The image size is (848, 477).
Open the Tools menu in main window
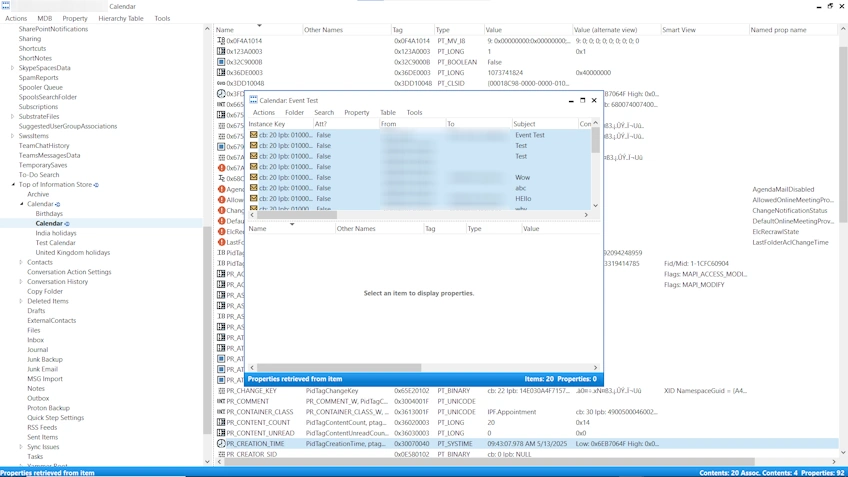coord(162,18)
